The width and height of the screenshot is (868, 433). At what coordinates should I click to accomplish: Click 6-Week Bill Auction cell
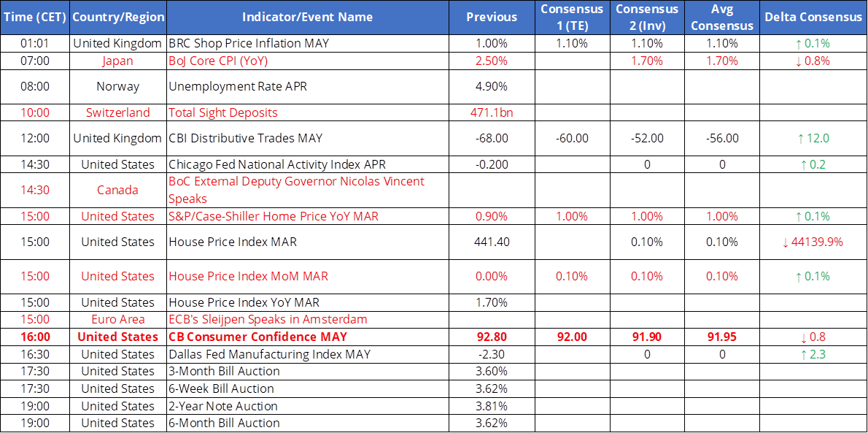click(x=308, y=388)
